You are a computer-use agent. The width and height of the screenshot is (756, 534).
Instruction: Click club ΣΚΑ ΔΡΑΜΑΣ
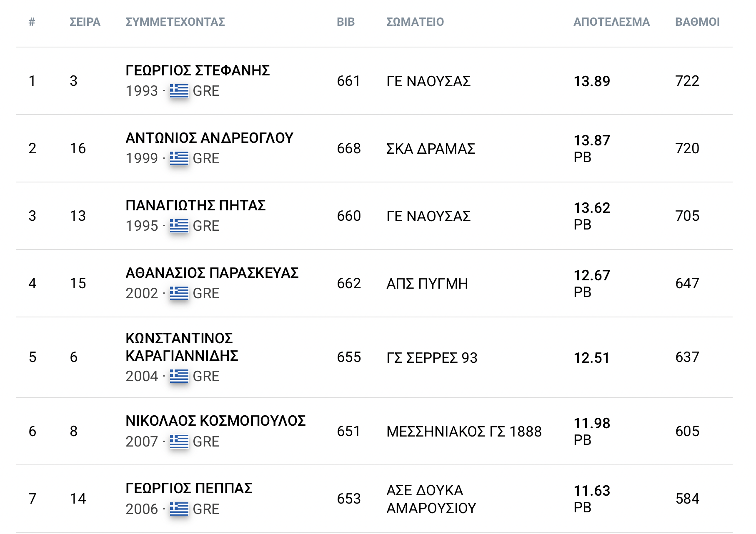click(x=431, y=149)
